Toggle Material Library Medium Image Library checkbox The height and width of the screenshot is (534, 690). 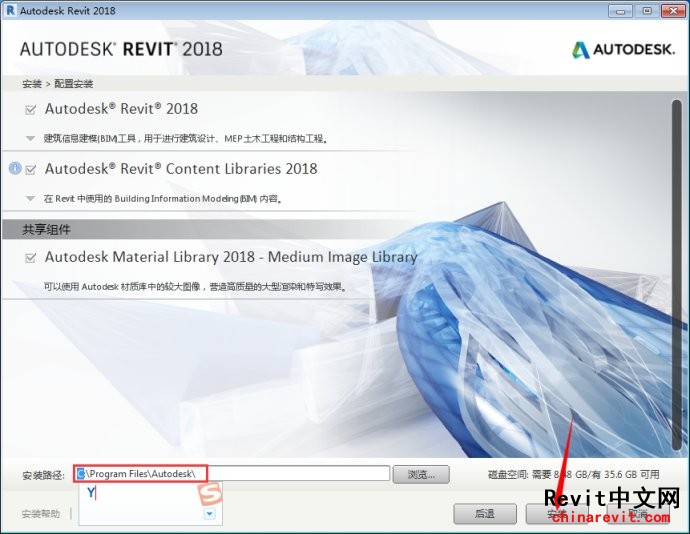click(x=30, y=258)
